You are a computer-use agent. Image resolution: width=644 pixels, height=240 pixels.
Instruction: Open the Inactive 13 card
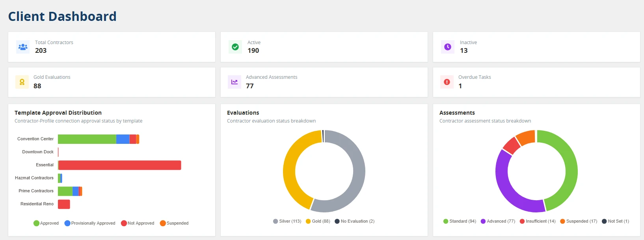[x=536, y=47]
